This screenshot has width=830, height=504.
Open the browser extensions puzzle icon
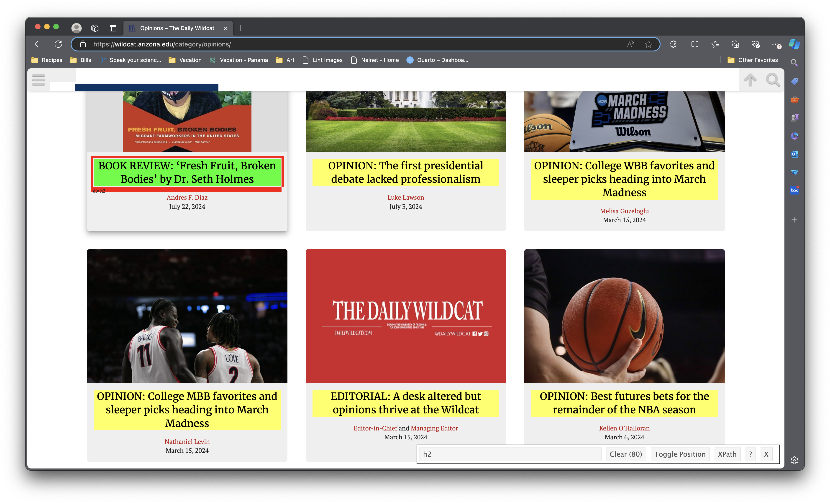673,44
